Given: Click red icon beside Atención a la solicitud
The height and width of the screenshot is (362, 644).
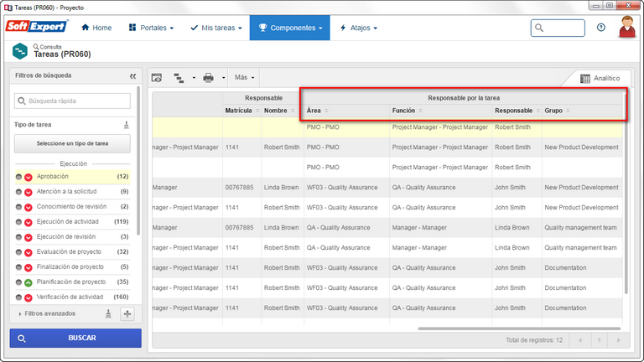Looking at the screenshot, I should coord(29,193).
